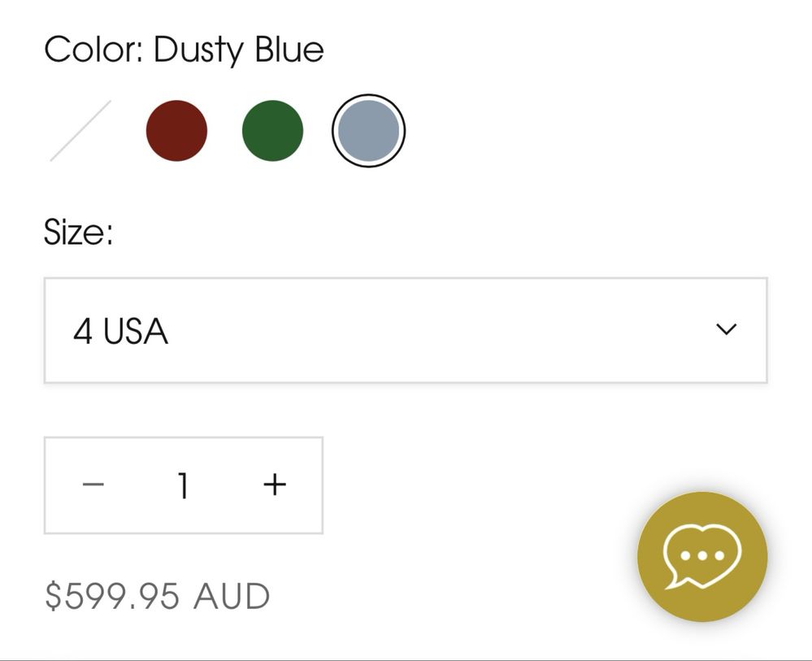The image size is (812, 661).
Task: Click the quantity value 1 field
Action: coord(183,485)
